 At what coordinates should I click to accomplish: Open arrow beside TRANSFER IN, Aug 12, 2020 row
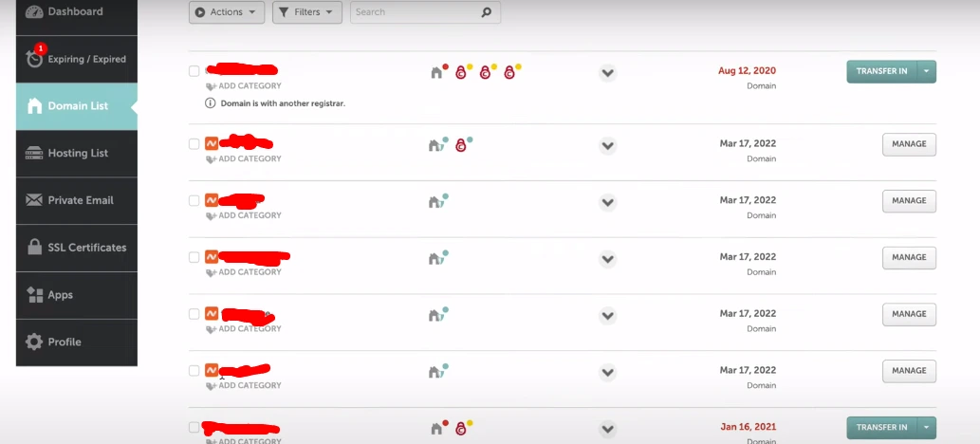click(x=927, y=71)
